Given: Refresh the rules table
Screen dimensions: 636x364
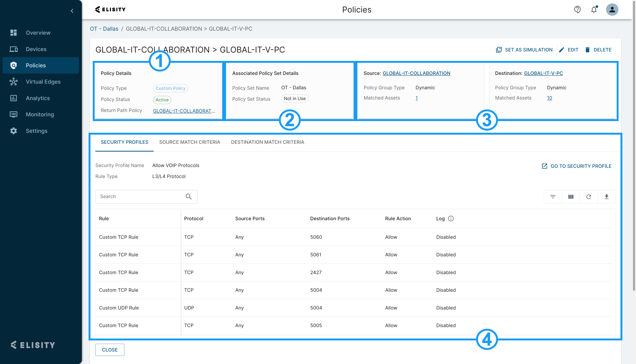Looking at the screenshot, I should [588, 197].
